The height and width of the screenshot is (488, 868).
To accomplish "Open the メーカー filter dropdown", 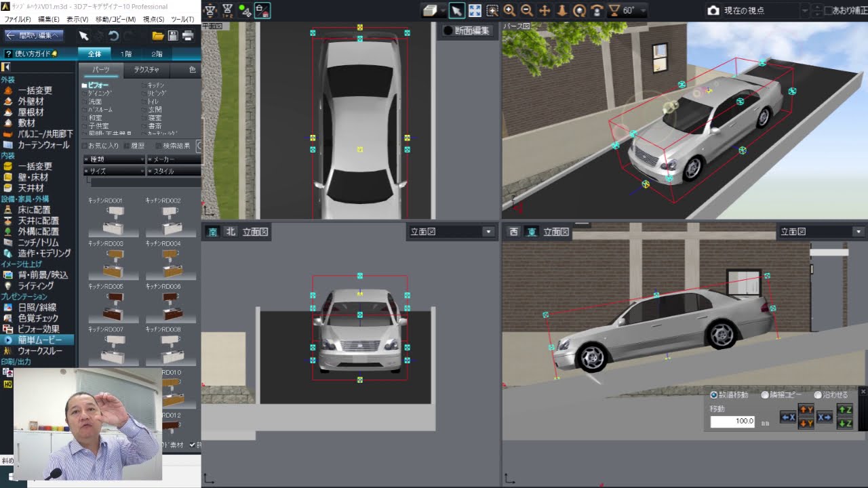I will pos(174,159).
